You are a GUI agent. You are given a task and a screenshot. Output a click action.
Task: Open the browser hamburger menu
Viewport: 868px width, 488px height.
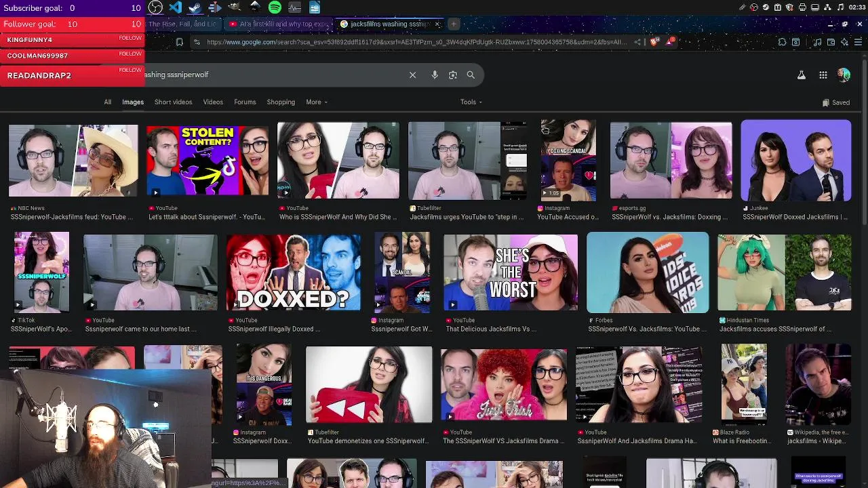pos(858,42)
